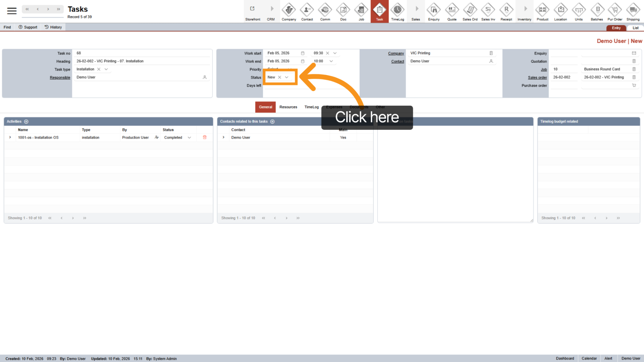Open the Sales order link label
The image size is (644, 362).
pos(537,77)
